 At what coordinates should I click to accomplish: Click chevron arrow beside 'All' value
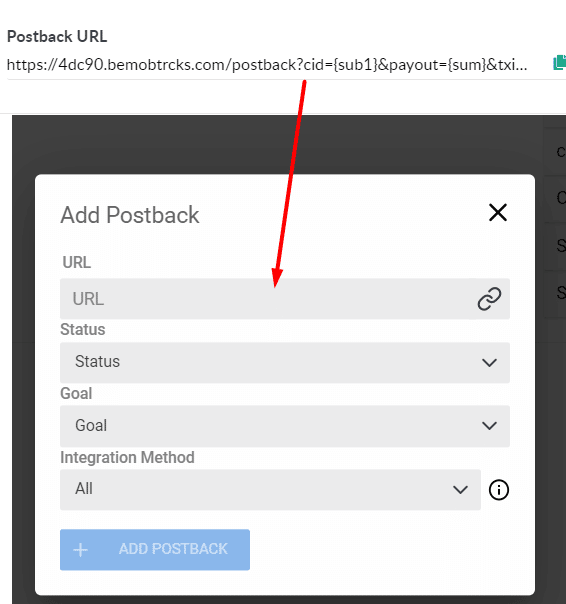point(460,490)
